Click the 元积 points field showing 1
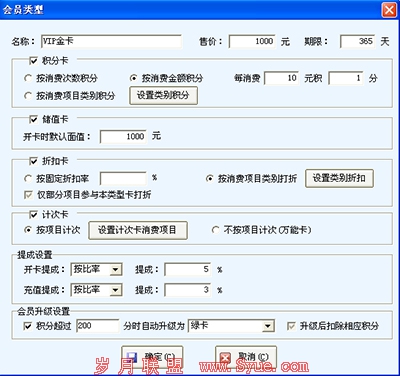Screen dimensions: 400x376 pos(346,78)
